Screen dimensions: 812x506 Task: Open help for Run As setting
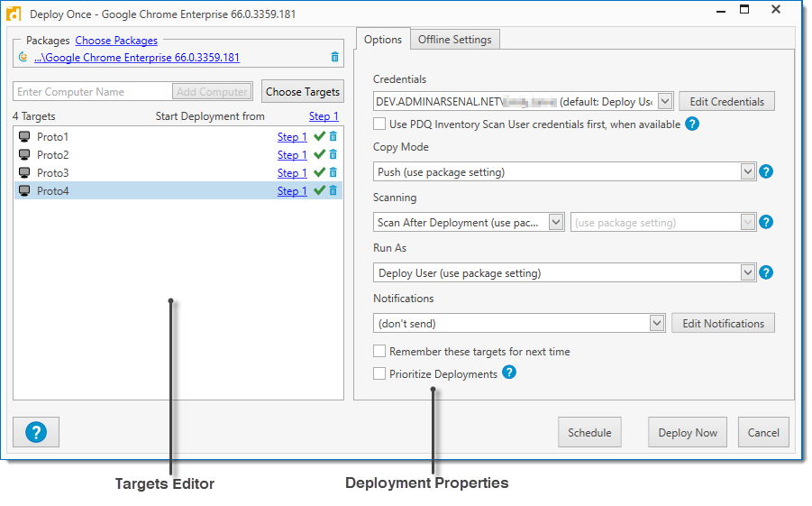[x=766, y=272]
